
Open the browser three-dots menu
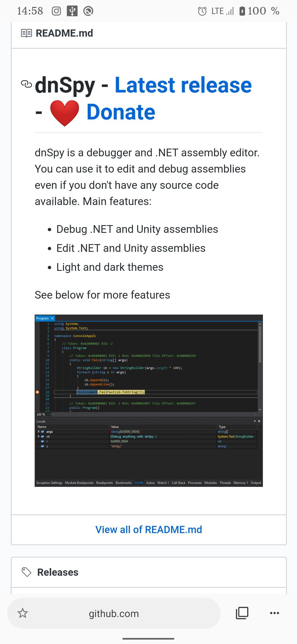coord(274,613)
